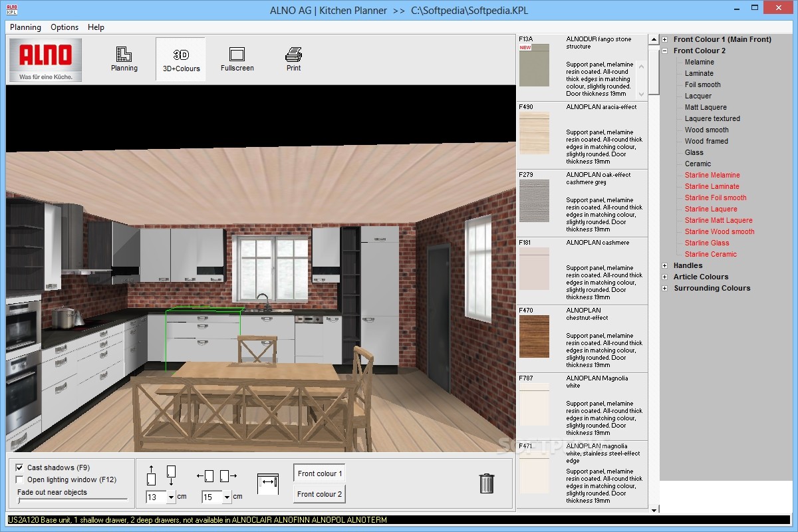Viewport: 798px width, 532px height.
Task: Click colour list scrollbar down arrow
Action: (654, 509)
